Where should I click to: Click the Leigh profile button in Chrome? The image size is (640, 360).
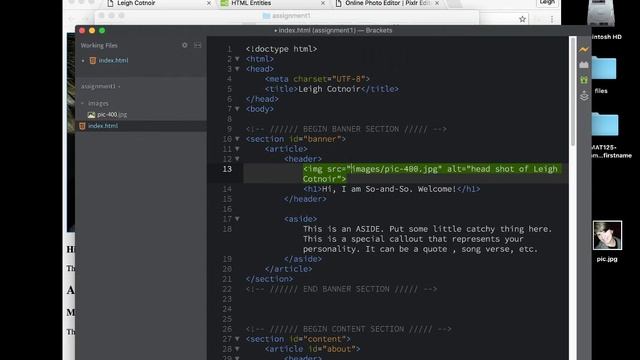pos(547,3)
